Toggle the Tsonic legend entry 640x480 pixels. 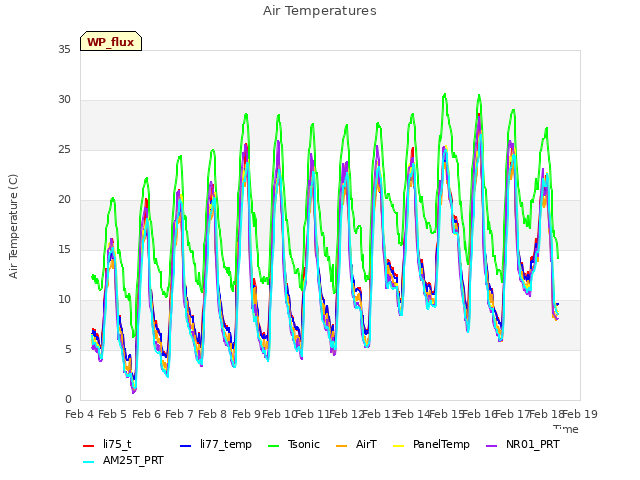[x=293, y=444]
